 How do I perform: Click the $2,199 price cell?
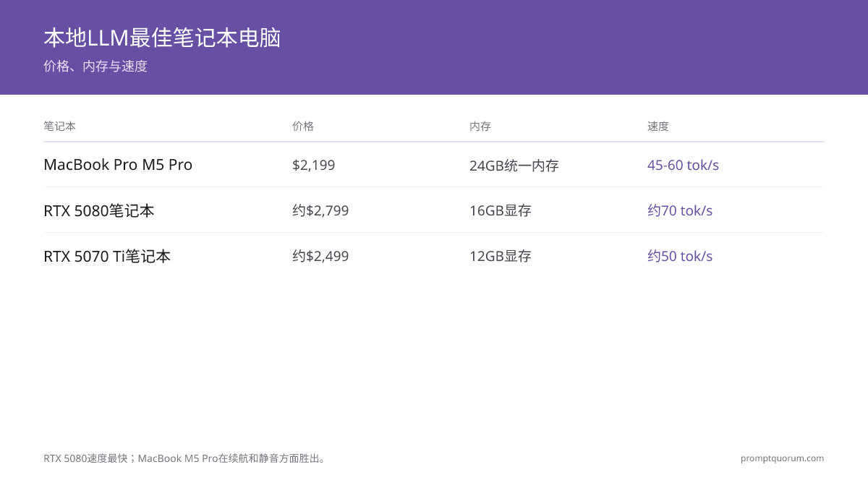tap(314, 165)
